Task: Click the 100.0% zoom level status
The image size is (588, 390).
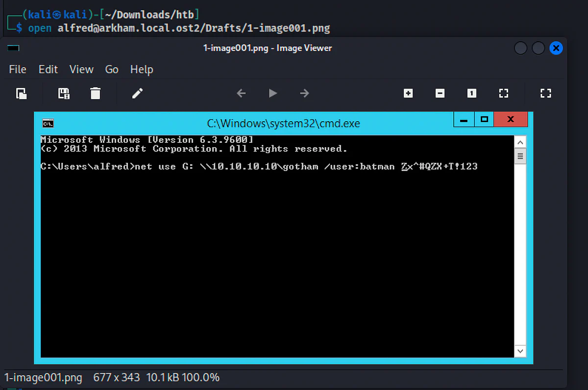Action: click(201, 378)
